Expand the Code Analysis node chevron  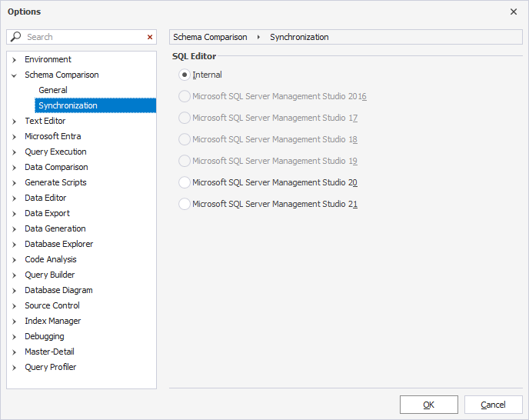14,260
